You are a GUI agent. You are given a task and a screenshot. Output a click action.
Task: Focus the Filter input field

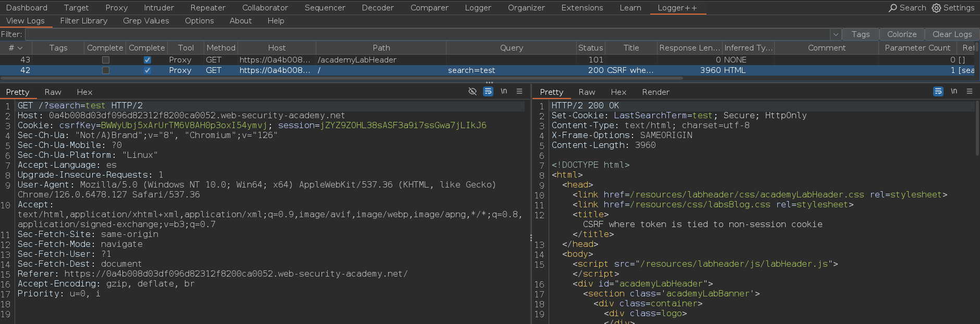427,34
